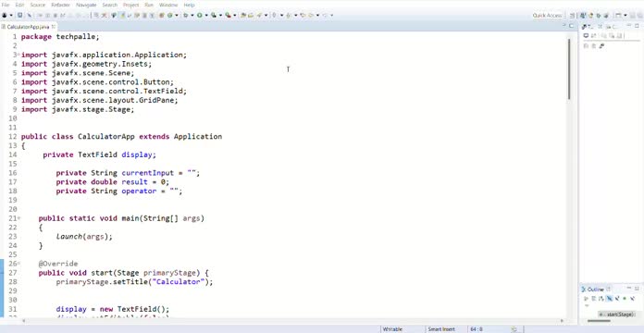
Task: Click the Smart Insert status bar label
Action: point(441,329)
